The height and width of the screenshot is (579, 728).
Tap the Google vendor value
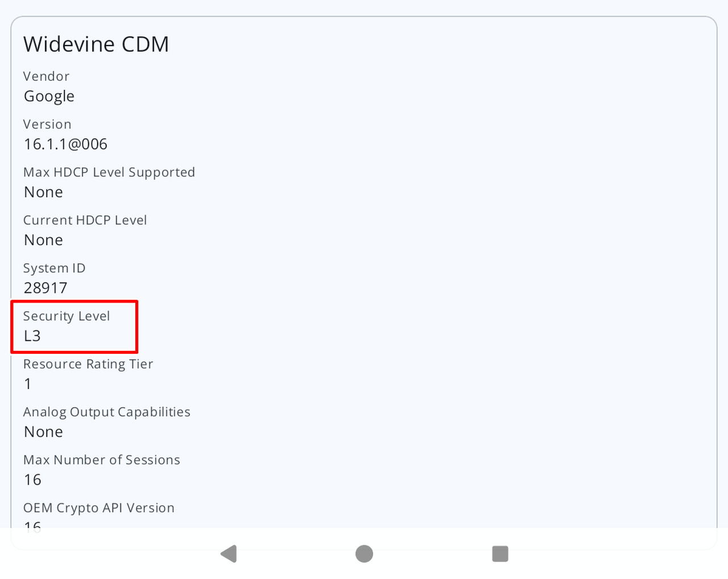point(49,97)
